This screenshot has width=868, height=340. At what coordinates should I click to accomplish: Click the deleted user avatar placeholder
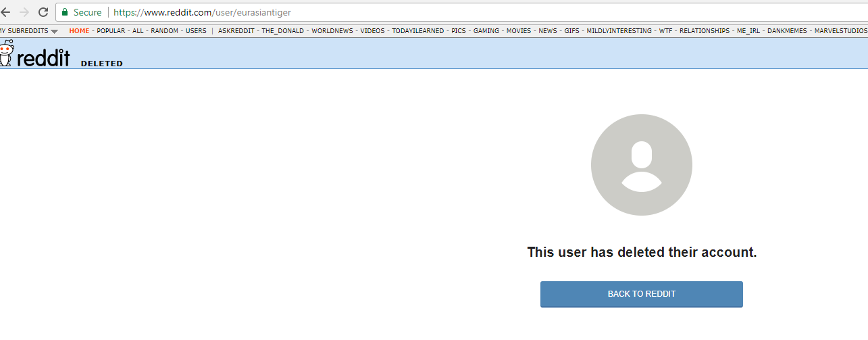click(642, 165)
